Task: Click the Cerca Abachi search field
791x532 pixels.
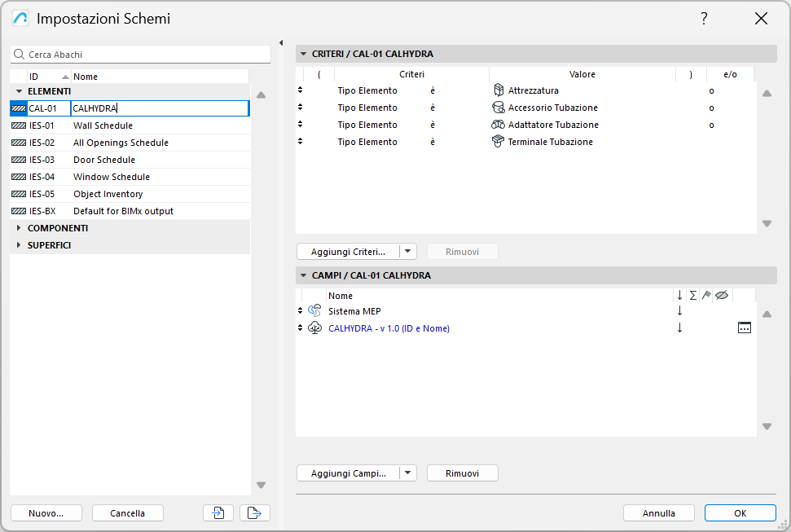Action: click(140, 54)
